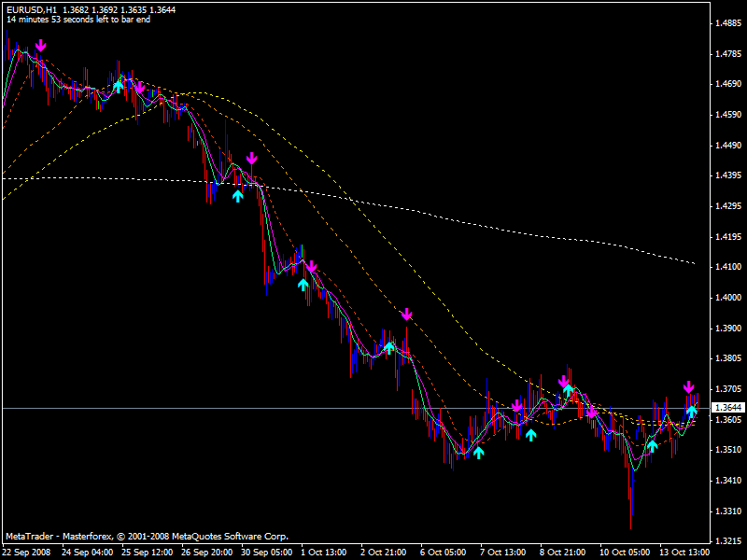This screenshot has height=560, width=747.
Task: Click the 1.3510 price axis label
Action: (x=728, y=450)
